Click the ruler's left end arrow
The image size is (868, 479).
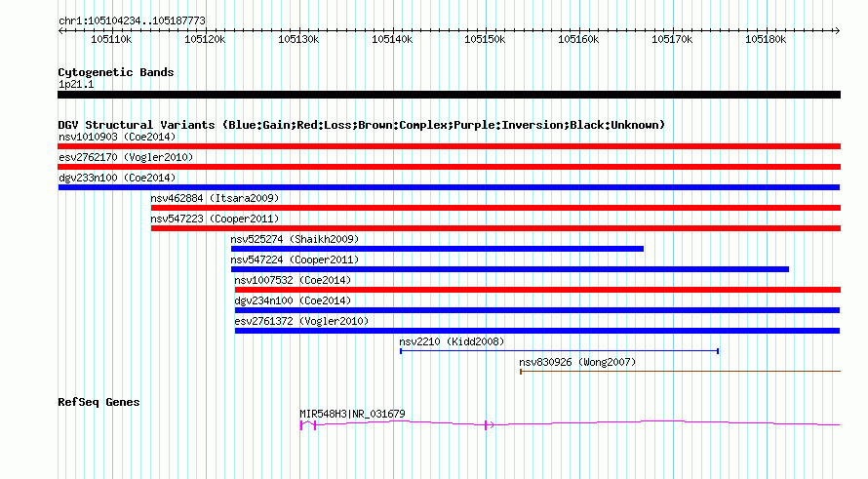point(60,30)
